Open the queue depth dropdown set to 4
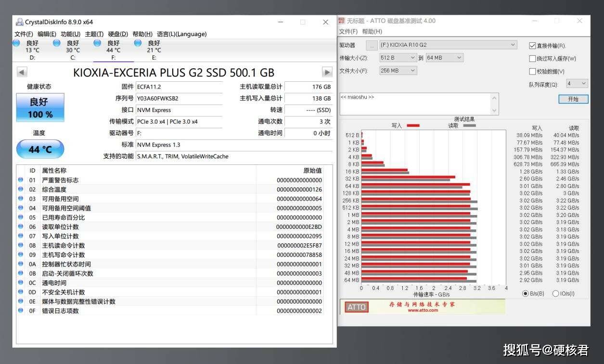 (577, 84)
